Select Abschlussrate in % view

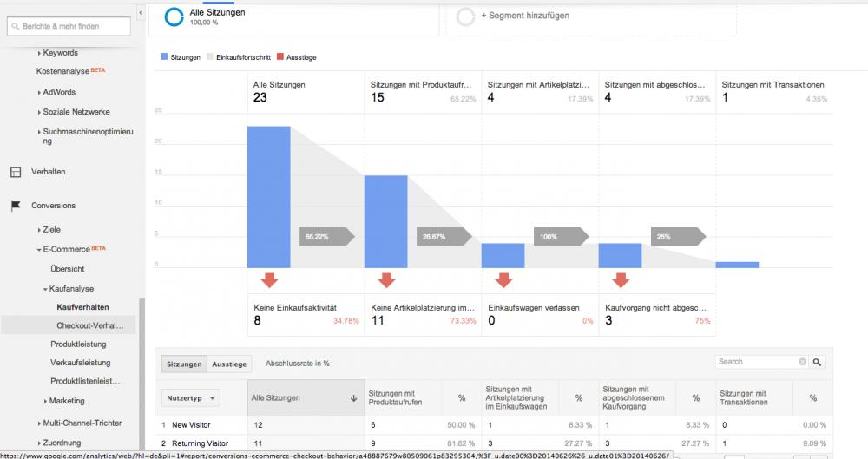(297, 364)
